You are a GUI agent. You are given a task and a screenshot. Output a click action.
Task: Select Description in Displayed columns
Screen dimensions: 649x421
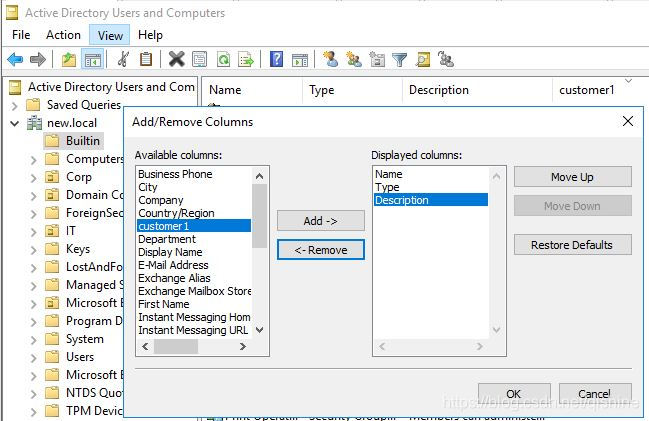click(x=431, y=200)
